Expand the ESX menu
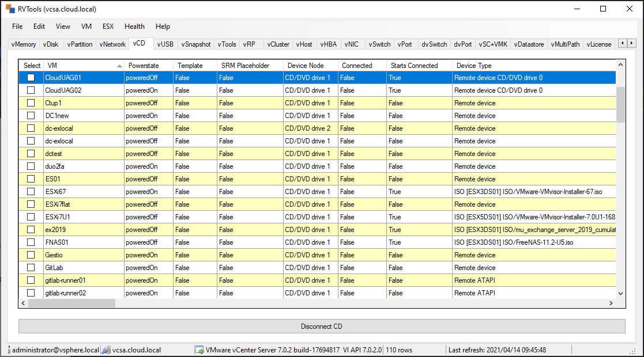The height and width of the screenshot is (357, 644). pos(108,26)
